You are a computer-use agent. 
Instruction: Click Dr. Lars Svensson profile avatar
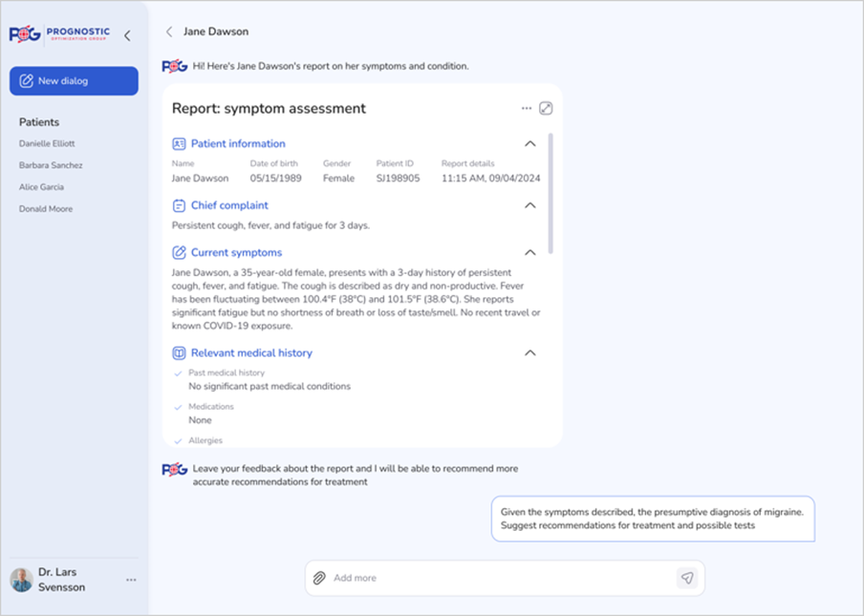pyautogui.click(x=21, y=580)
